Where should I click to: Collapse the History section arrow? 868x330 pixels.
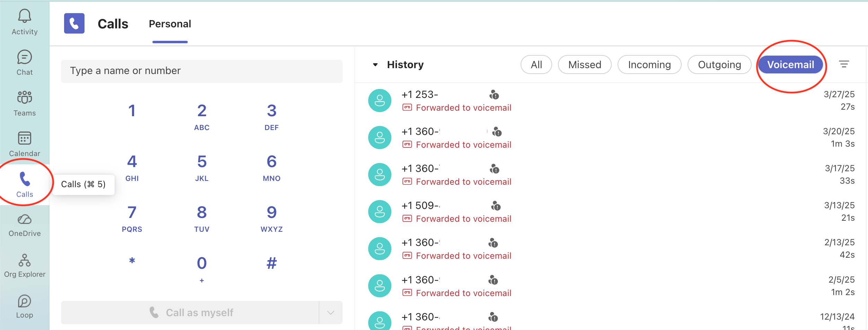click(x=375, y=65)
